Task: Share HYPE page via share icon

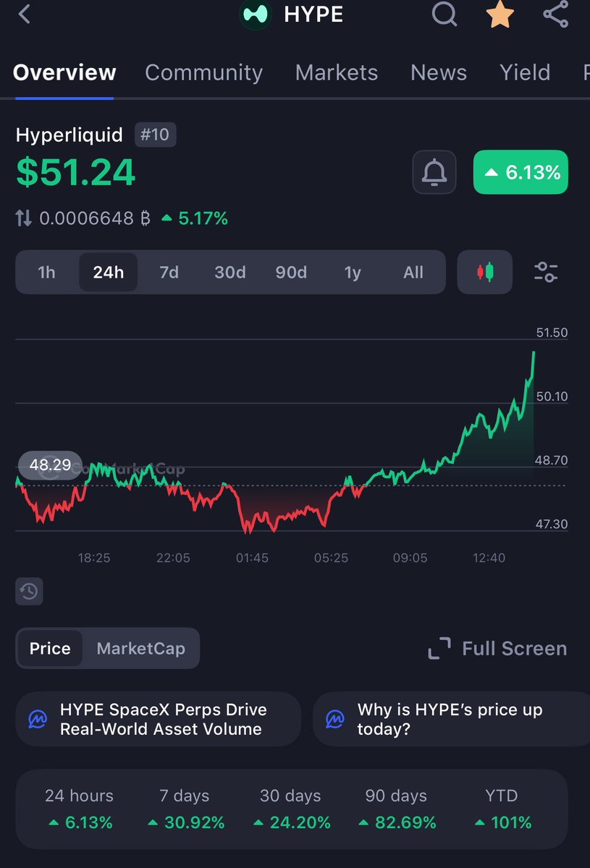Action: (x=555, y=14)
